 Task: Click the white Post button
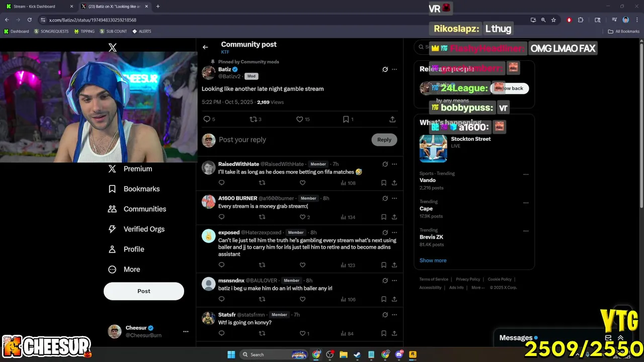[x=144, y=291]
